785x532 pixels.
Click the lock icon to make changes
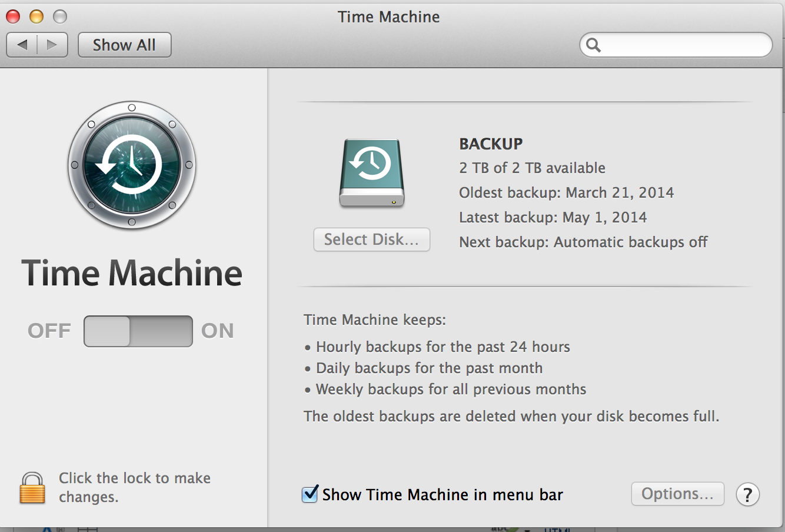coord(32,488)
